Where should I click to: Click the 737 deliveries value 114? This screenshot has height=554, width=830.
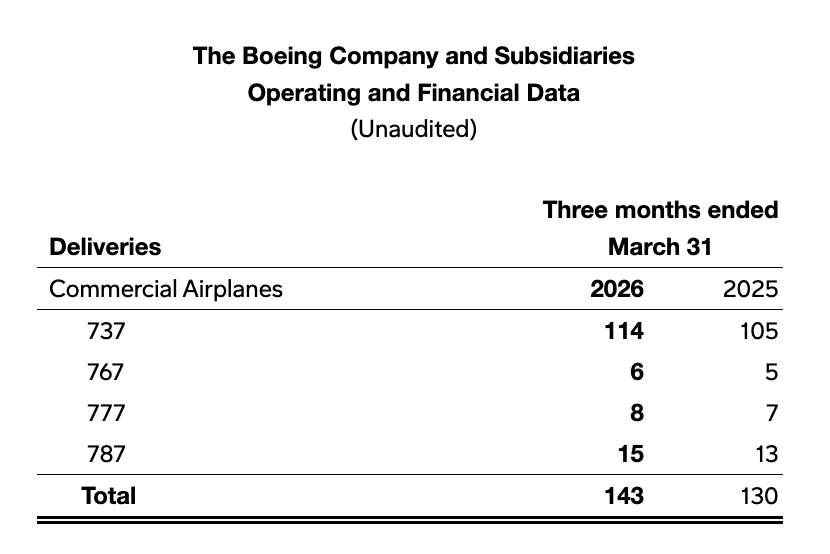(x=623, y=331)
